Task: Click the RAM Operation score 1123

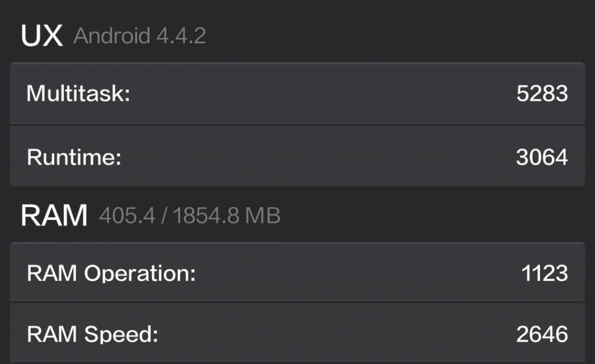Action: point(544,273)
